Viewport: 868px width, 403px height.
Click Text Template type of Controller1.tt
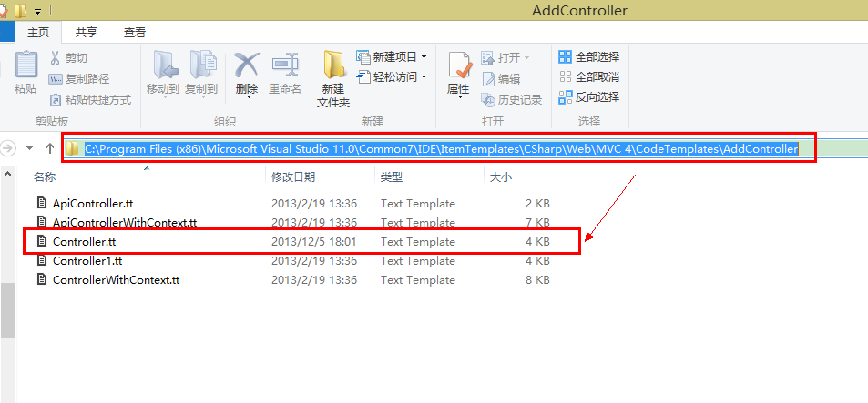[x=418, y=260]
